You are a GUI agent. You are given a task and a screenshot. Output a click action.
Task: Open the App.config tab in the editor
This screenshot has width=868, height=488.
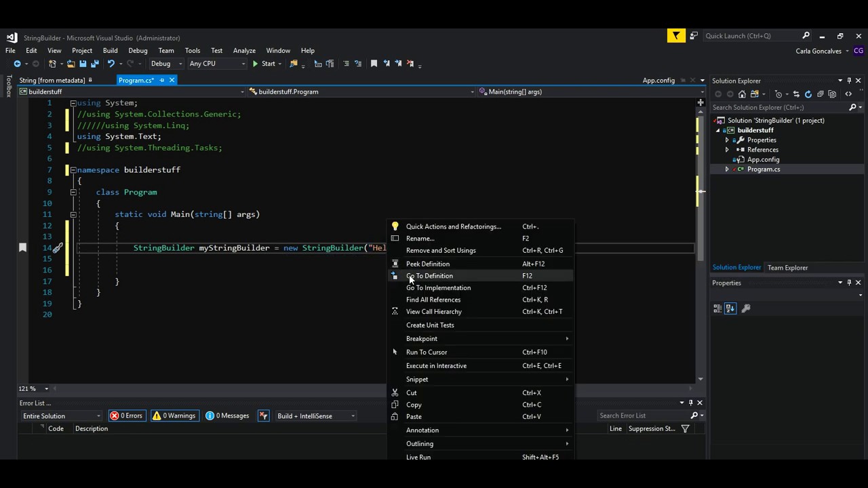[x=658, y=80]
